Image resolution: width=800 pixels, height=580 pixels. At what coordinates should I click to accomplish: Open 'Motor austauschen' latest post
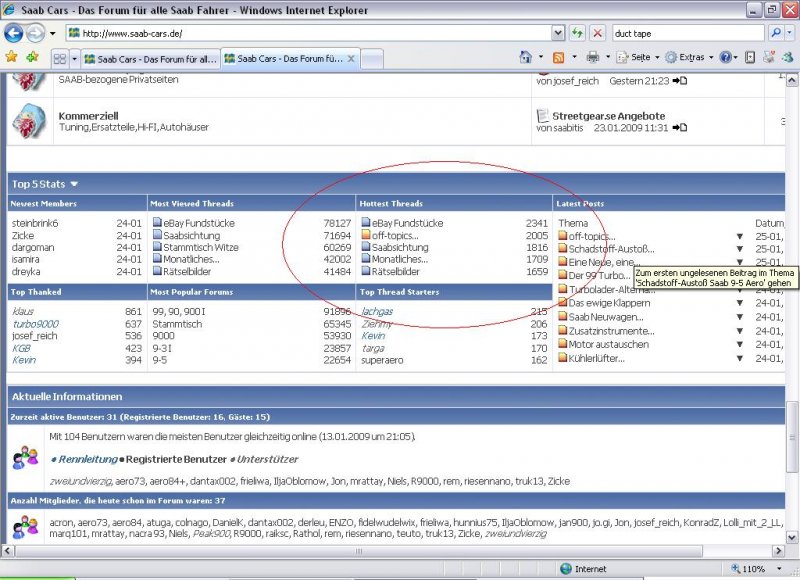pyautogui.click(x=609, y=344)
